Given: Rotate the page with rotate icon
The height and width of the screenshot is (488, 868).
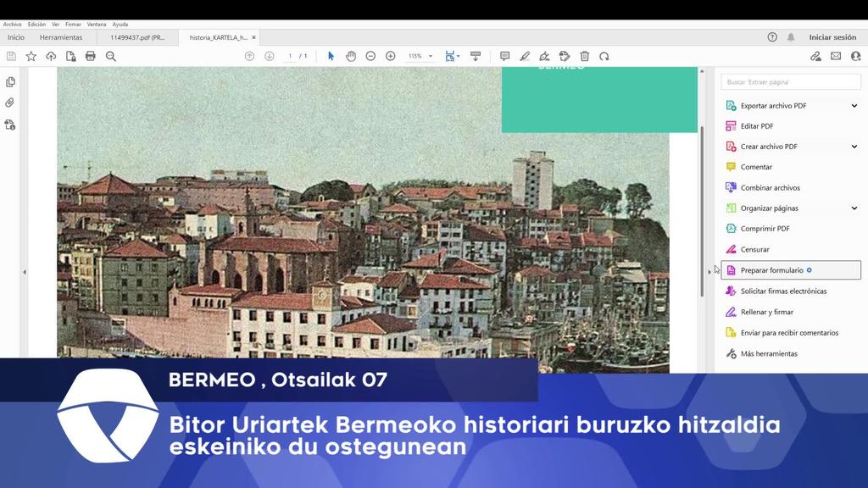Looking at the screenshot, I should [604, 56].
